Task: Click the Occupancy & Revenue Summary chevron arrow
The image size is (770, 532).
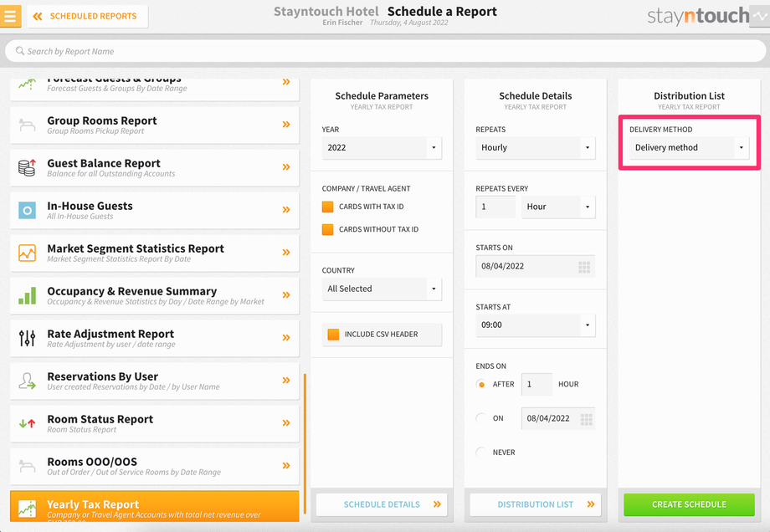Action: point(286,295)
